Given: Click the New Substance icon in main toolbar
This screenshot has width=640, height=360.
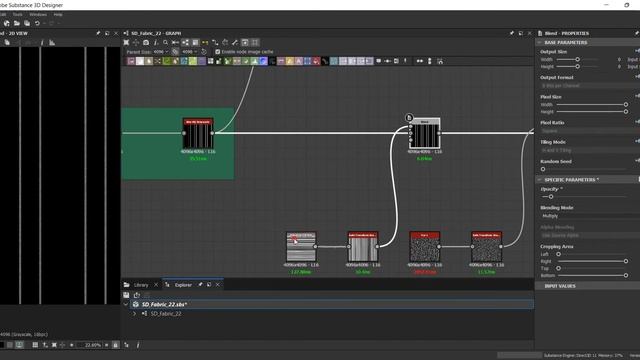Looking at the screenshot, I should pos(7,24).
